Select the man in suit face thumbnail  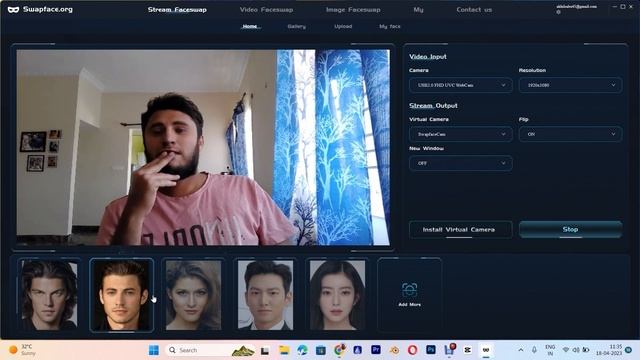(265, 295)
